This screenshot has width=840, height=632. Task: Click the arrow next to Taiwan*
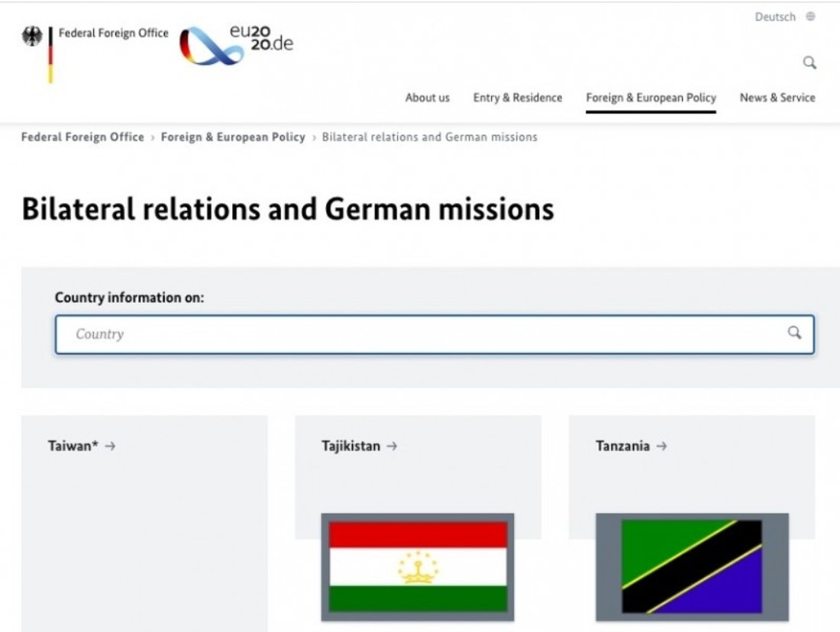tap(110, 446)
